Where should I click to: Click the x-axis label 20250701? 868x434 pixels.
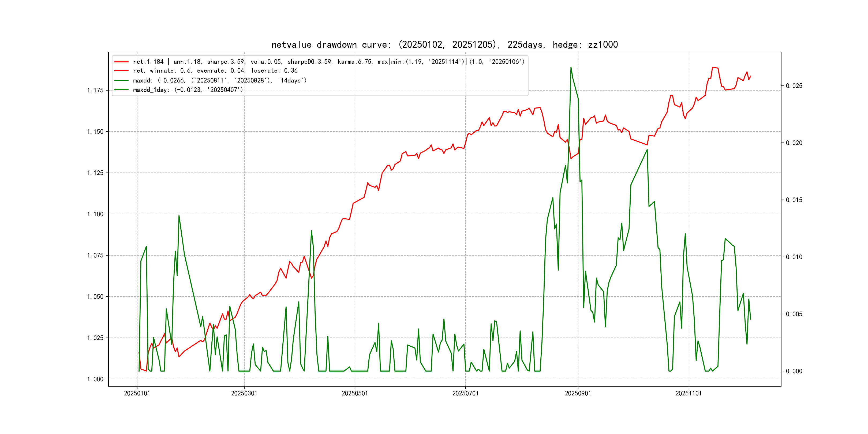tap(465, 394)
